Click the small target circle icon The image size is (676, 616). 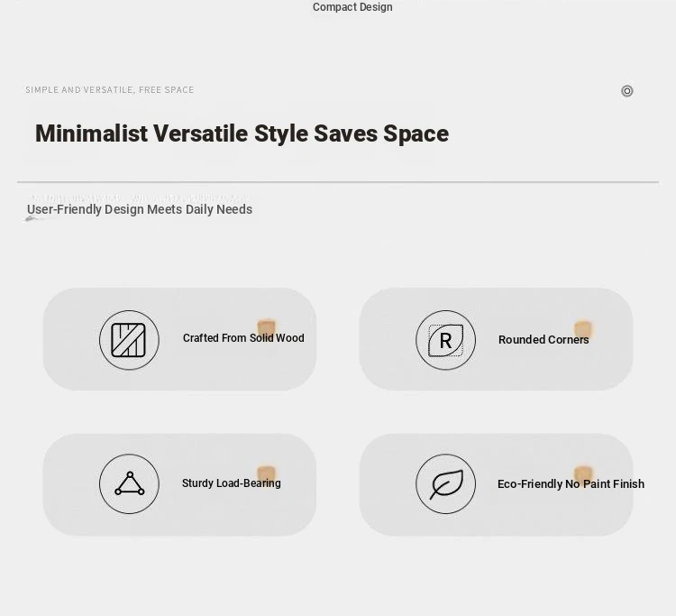(x=626, y=91)
